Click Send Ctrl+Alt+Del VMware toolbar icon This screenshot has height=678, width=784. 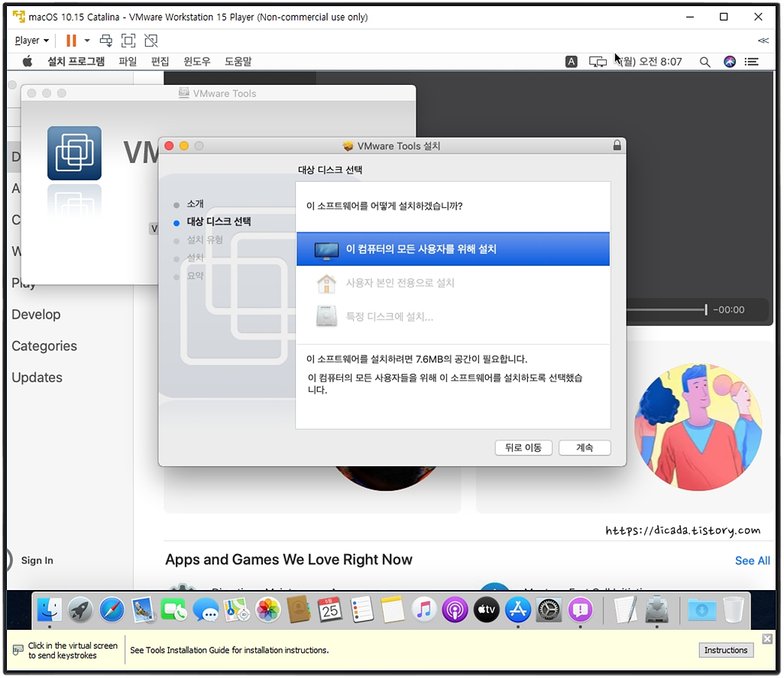[106, 41]
